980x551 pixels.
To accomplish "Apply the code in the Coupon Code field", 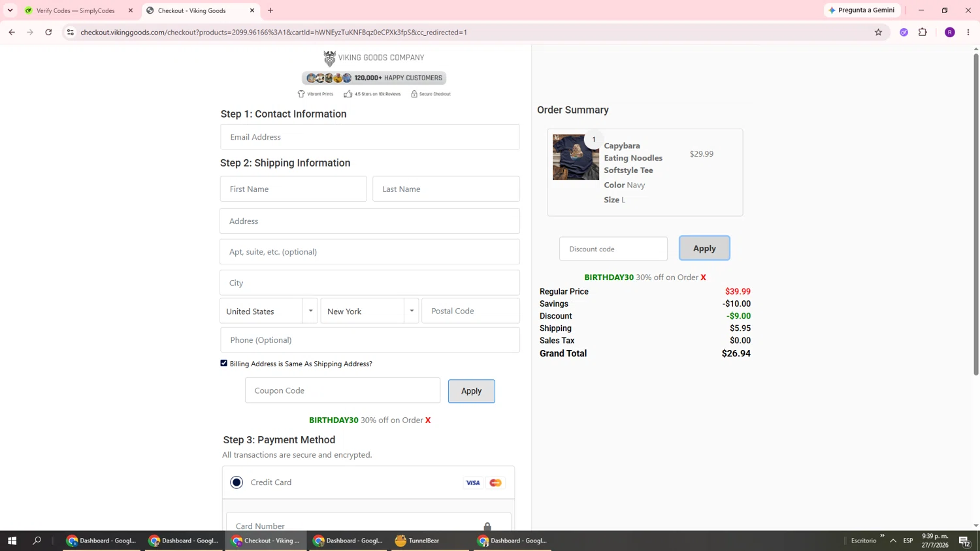I will coord(471,391).
